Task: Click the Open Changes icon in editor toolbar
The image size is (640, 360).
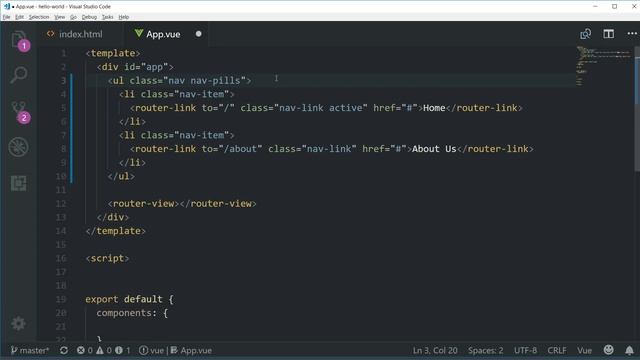Action: pyautogui.click(x=585, y=34)
